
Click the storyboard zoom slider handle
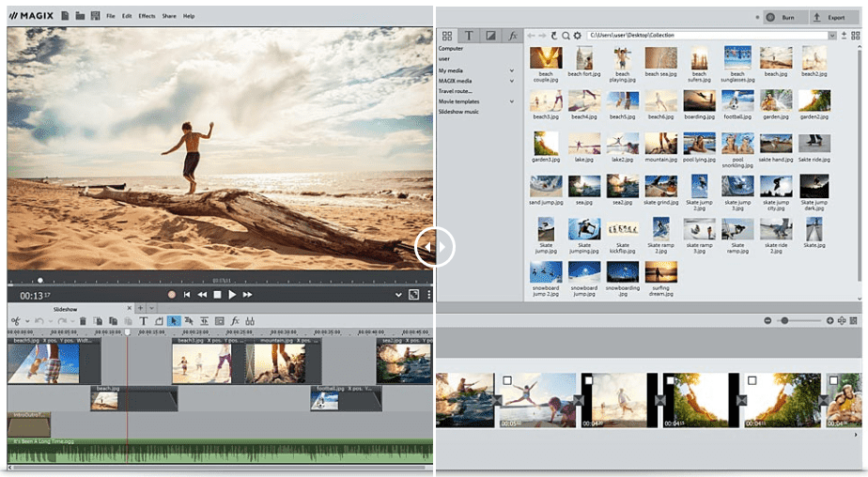(x=784, y=321)
